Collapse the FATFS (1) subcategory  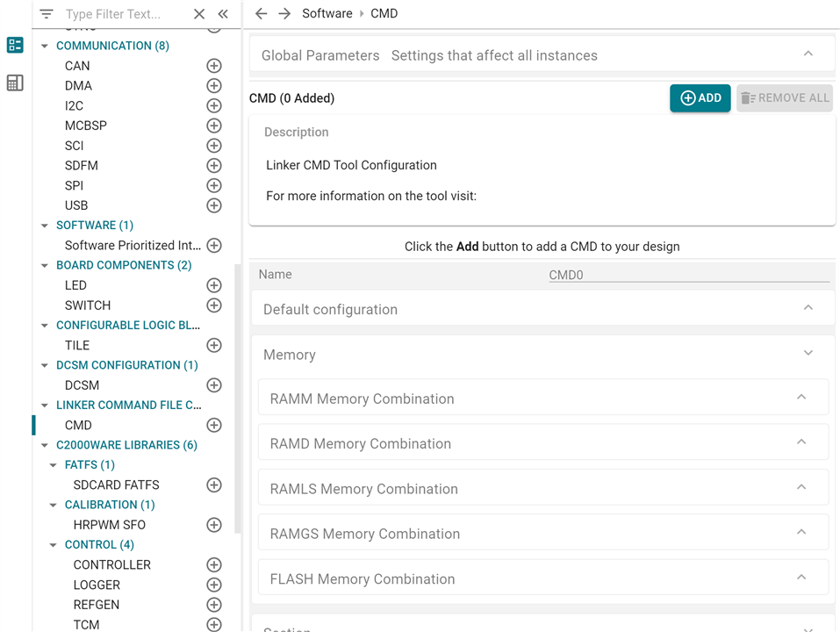(53, 465)
